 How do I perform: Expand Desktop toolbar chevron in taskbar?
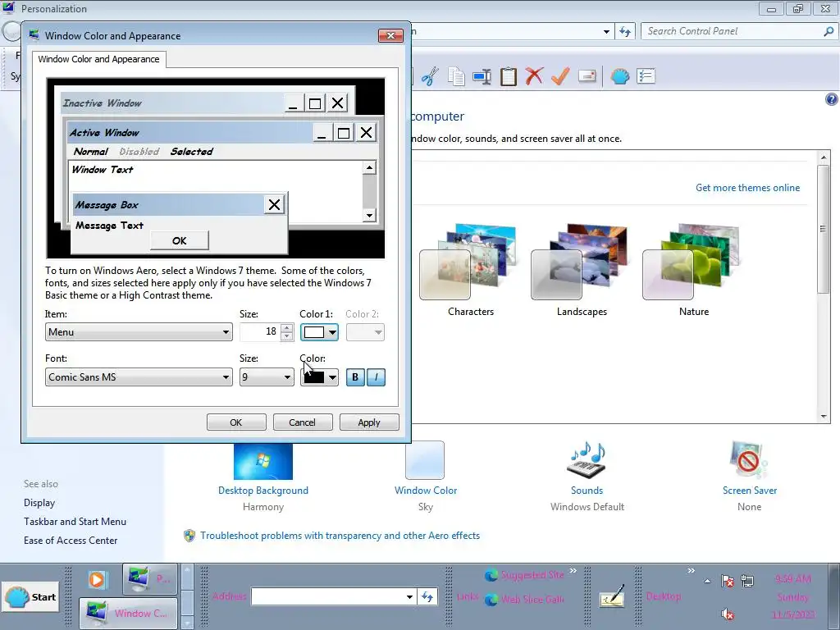point(691,571)
